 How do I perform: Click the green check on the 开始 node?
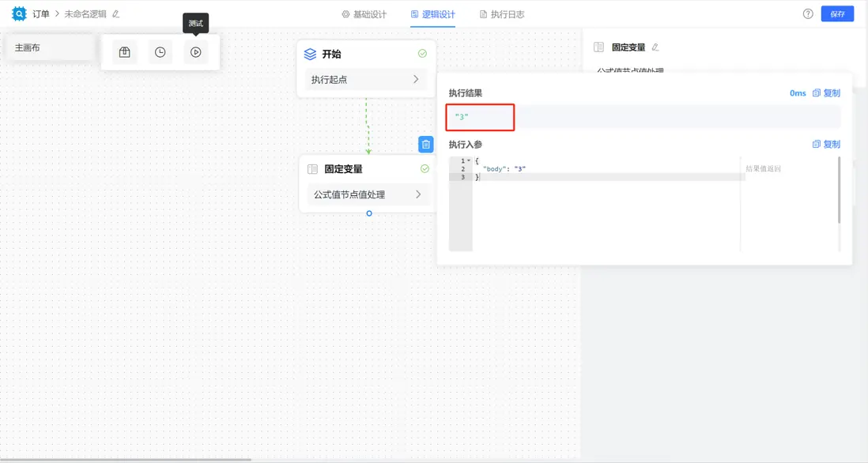coord(423,53)
